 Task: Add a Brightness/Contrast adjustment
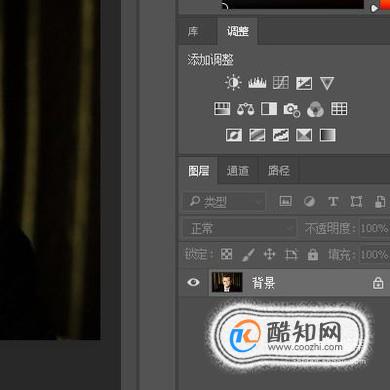[233, 82]
